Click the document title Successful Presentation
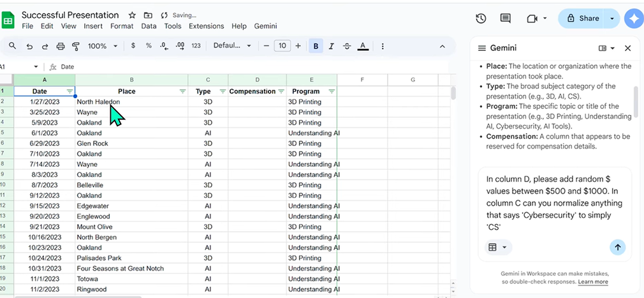The width and height of the screenshot is (644, 298). click(70, 15)
